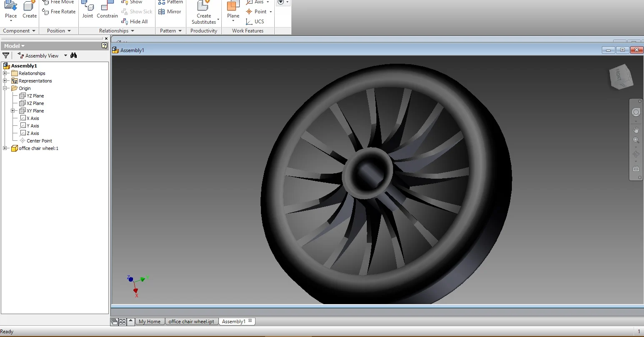Click the steering wheel navigation icon
644x337 pixels.
coord(636,112)
